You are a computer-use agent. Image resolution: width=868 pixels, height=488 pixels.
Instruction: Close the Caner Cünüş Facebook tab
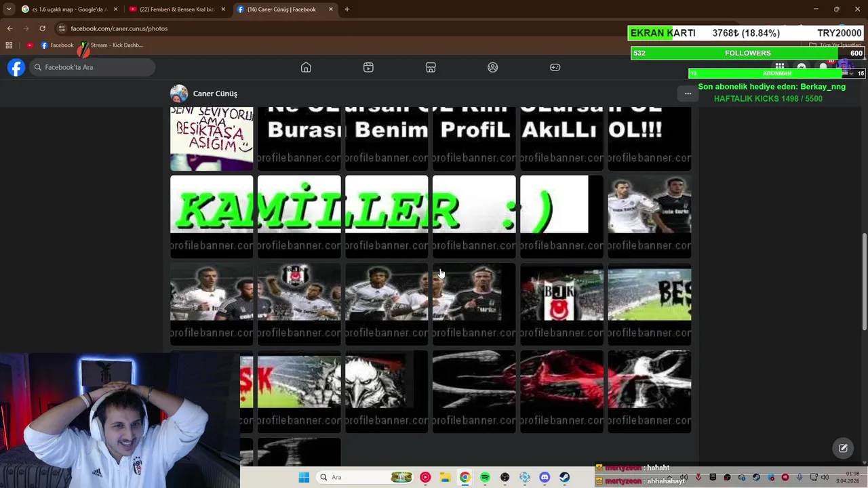pos(331,9)
